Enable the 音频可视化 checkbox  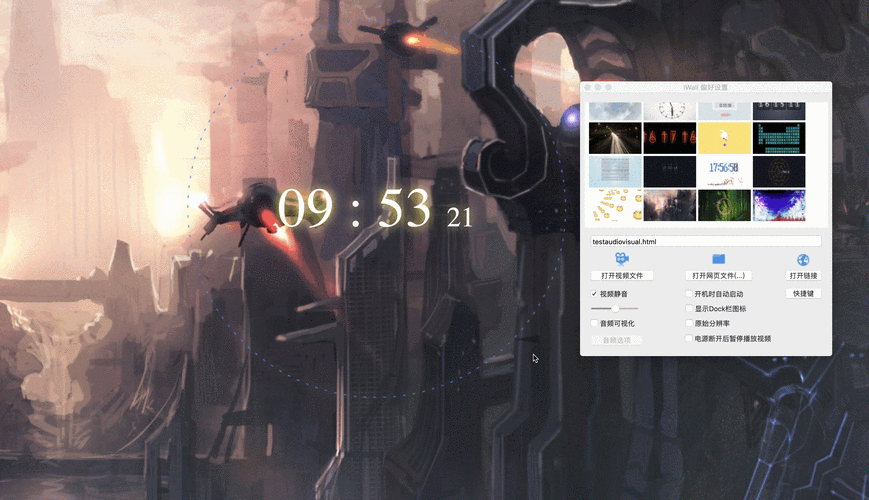[x=595, y=324]
